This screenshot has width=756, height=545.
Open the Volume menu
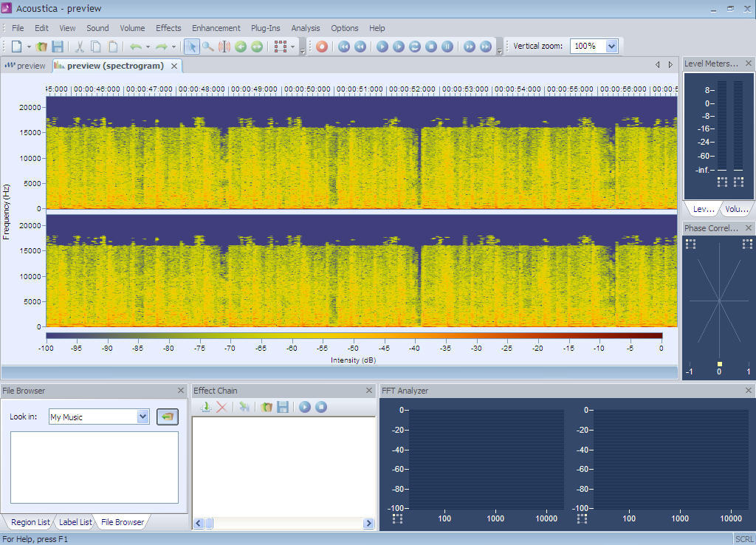[132, 28]
